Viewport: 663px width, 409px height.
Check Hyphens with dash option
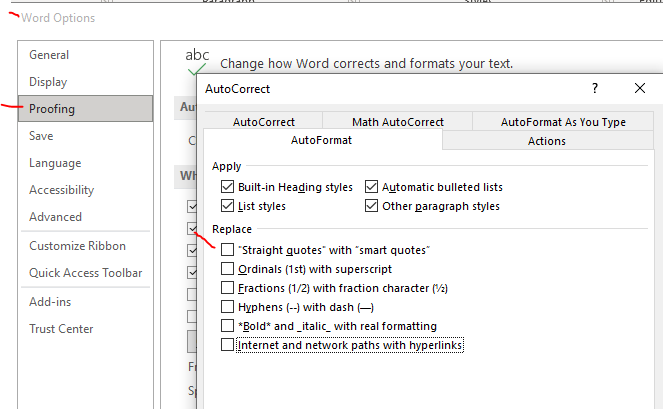[x=228, y=307]
